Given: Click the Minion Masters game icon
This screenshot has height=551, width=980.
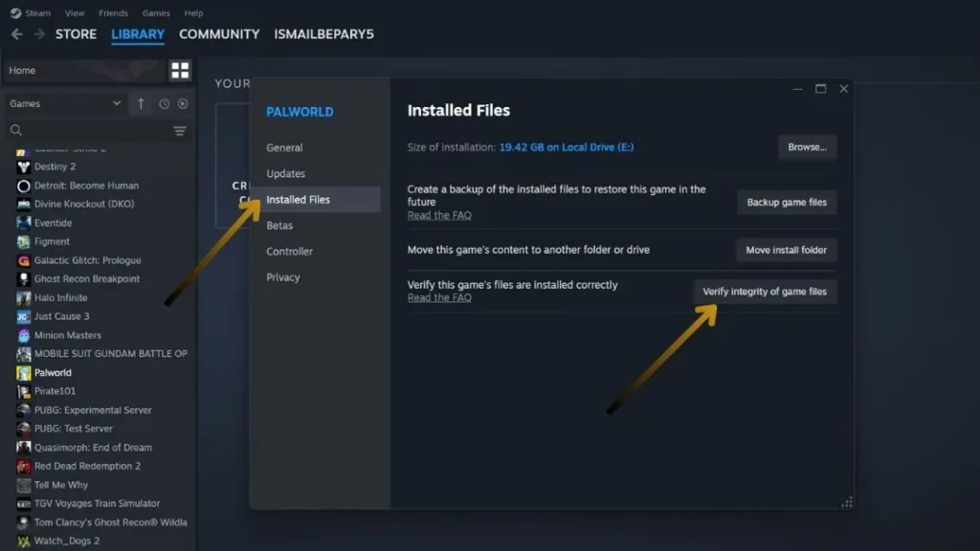Looking at the screenshot, I should point(24,336).
